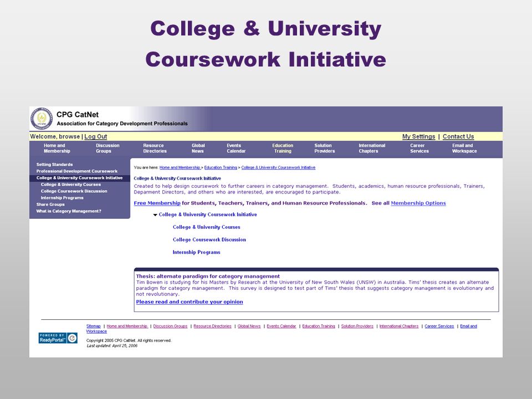Select highlighted College & University Coursework Initiative sidebar item
Screen dimensions: 532x399
pyautogui.click(x=80, y=178)
